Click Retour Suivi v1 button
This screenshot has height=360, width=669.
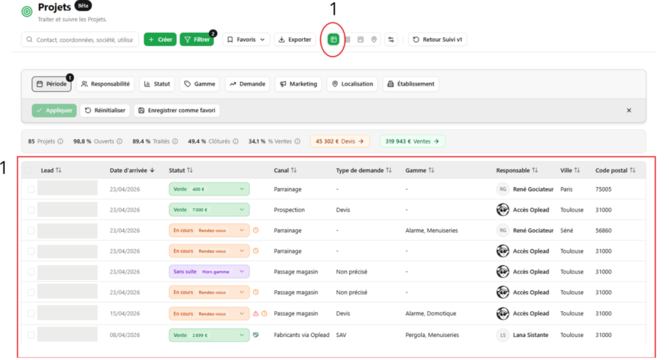click(437, 40)
